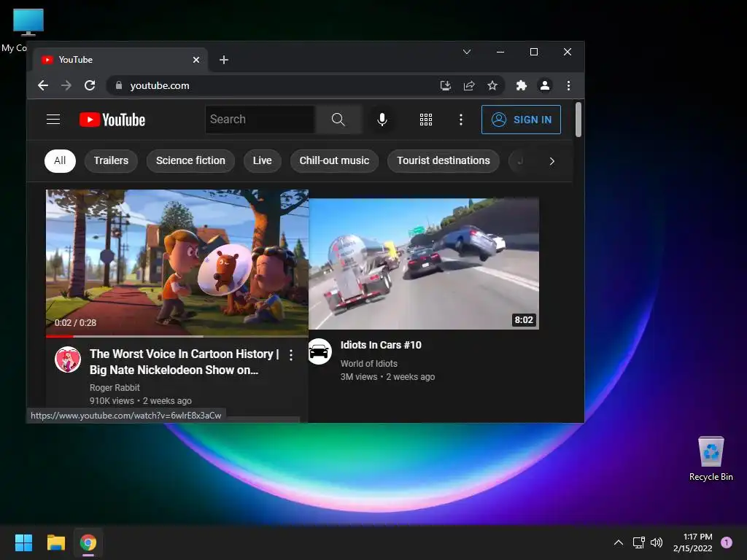The image size is (747, 560).
Task: Click the 910K views text
Action: (x=112, y=401)
